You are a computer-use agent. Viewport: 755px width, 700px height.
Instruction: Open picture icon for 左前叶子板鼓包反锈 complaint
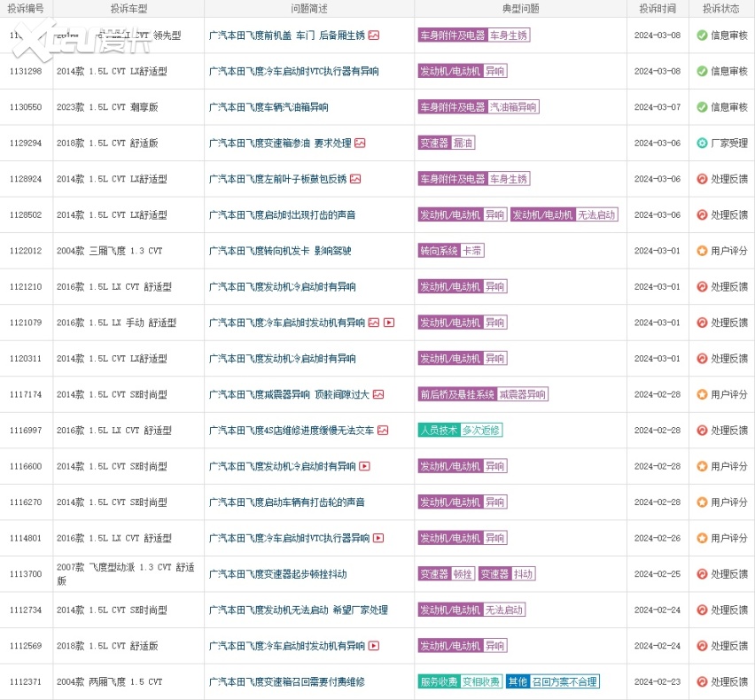pos(355,179)
